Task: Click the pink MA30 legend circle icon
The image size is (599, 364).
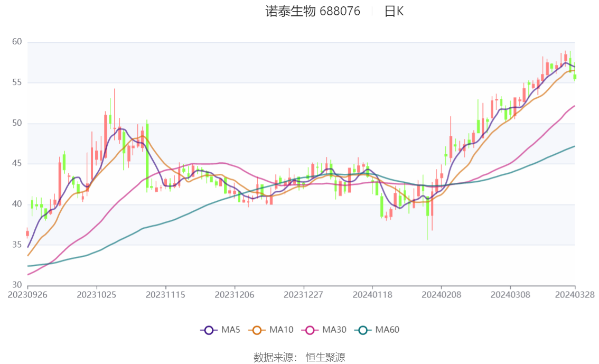Action: [x=310, y=330]
